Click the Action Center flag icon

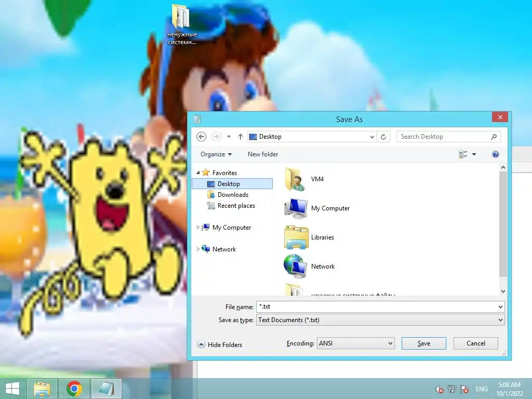[x=464, y=389]
